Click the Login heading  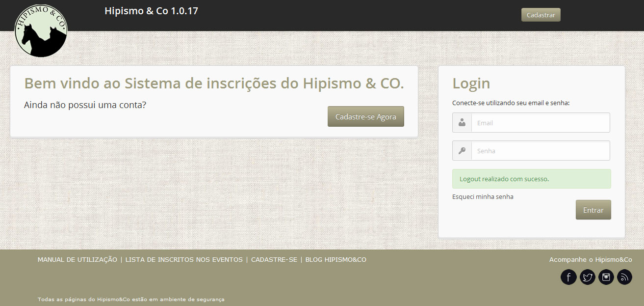471,83
